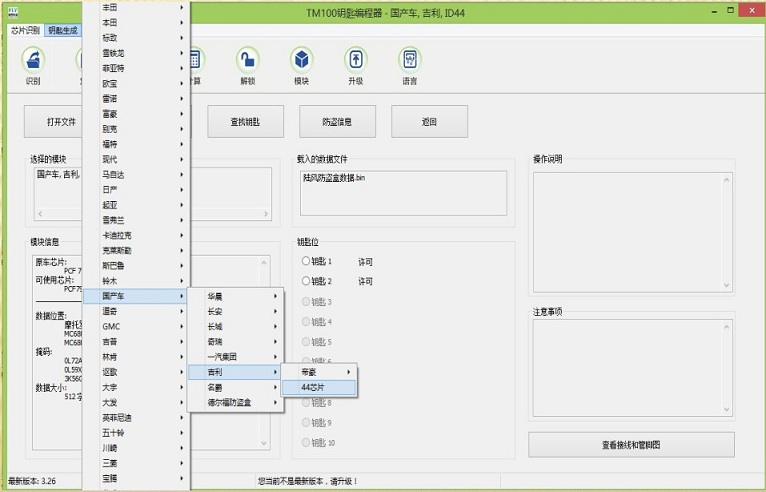Choose the 44芯片 menu entry
Image resolution: width=766 pixels, height=492 pixels.
coord(319,387)
